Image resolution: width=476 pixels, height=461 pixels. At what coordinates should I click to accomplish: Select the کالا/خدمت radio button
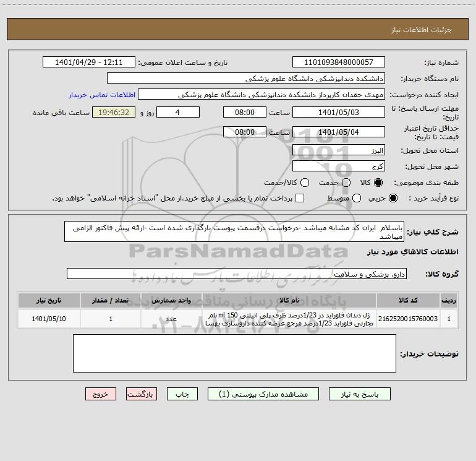pyautogui.click(x=305, y=183)
